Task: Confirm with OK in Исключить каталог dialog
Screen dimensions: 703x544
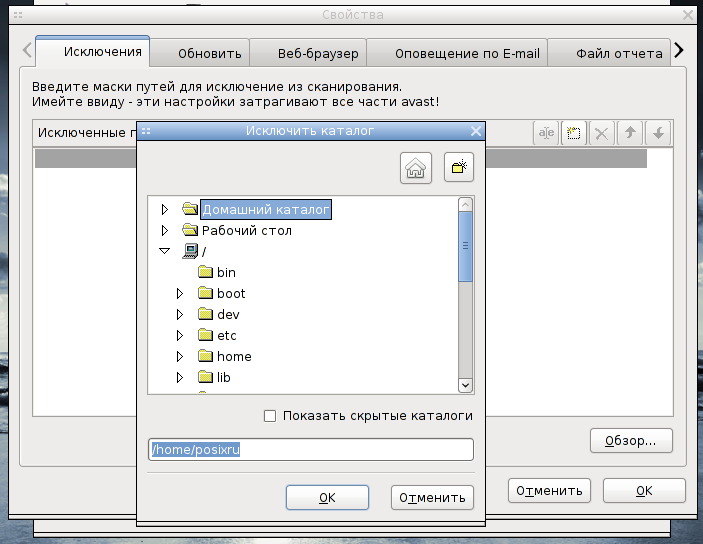Action: click(327, 497)
